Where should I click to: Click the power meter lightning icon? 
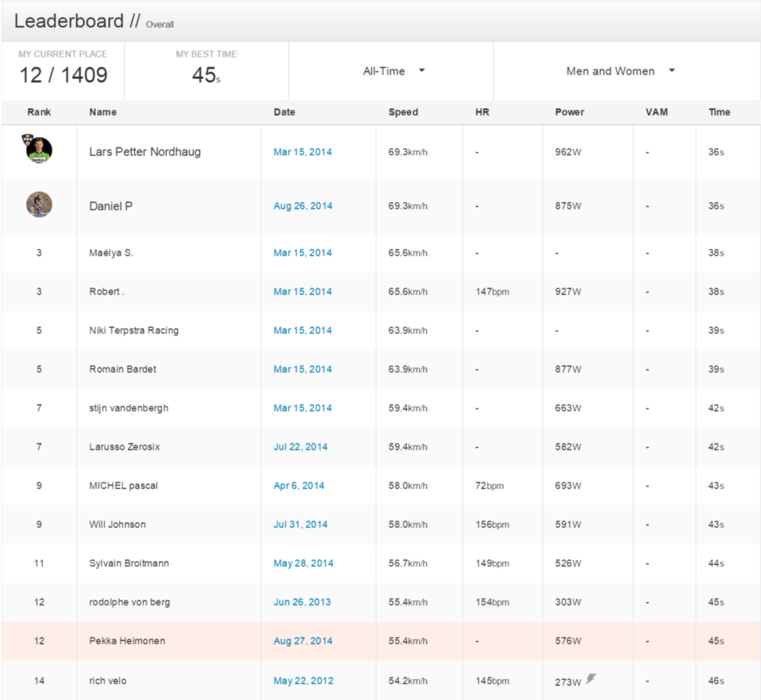click(x=591, y=679)
